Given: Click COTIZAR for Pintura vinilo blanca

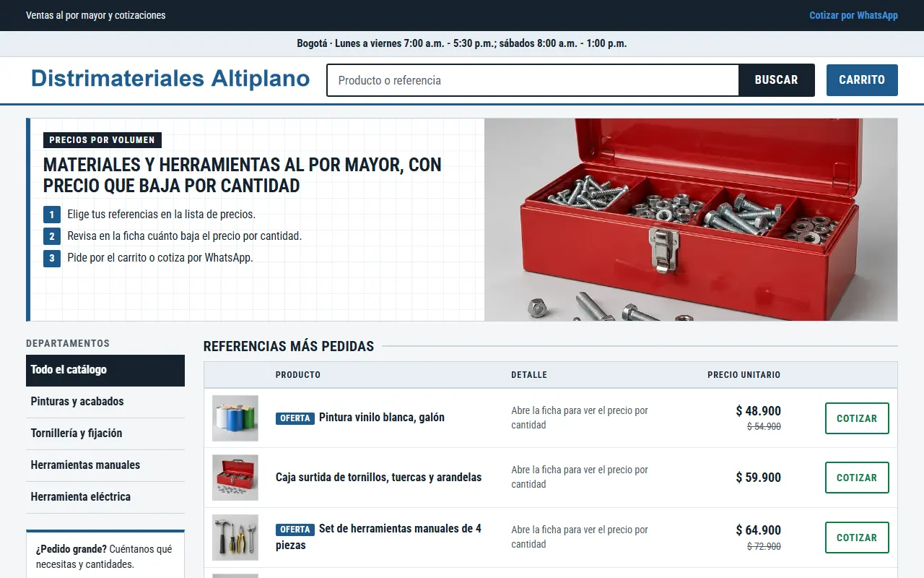Looking at the screenshot, I should [857, 418].
